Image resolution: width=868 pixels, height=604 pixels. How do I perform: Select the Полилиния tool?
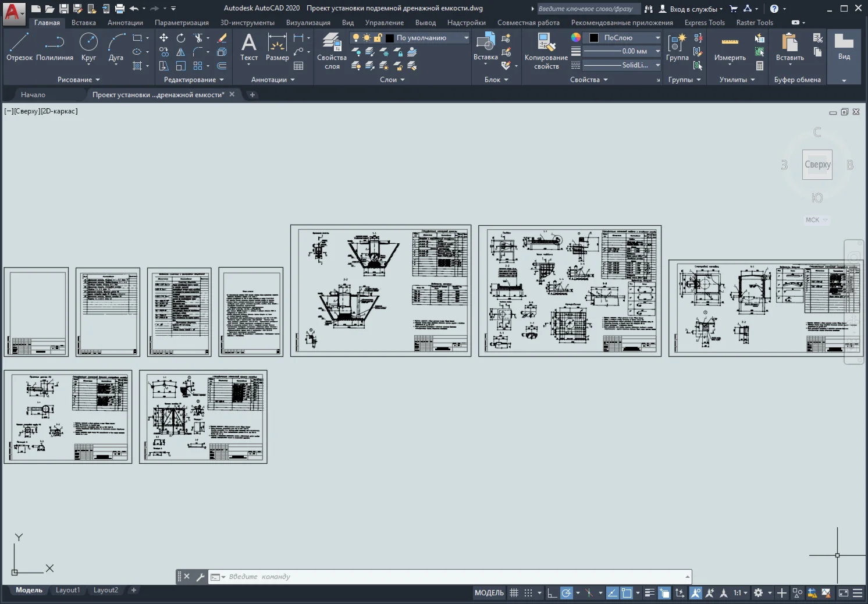pos(55,47)
